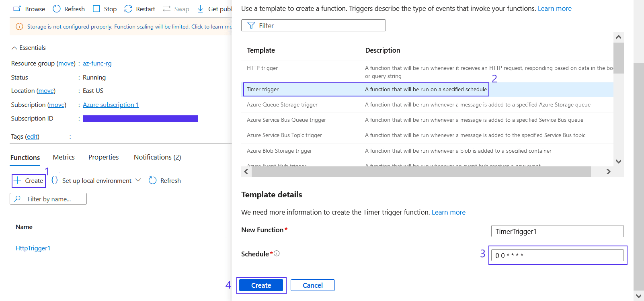Click the horizontal scrollbar left arrow
This screenshot has width=644, height=301.
tap(246, 172)
